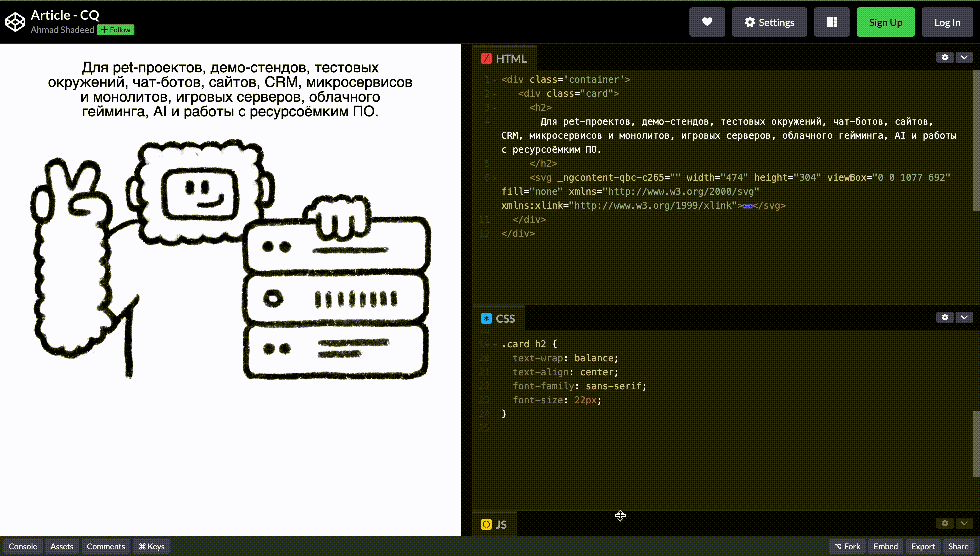Click the CodePen heart/like icon

pyautogui.click(x=707, y=22)
